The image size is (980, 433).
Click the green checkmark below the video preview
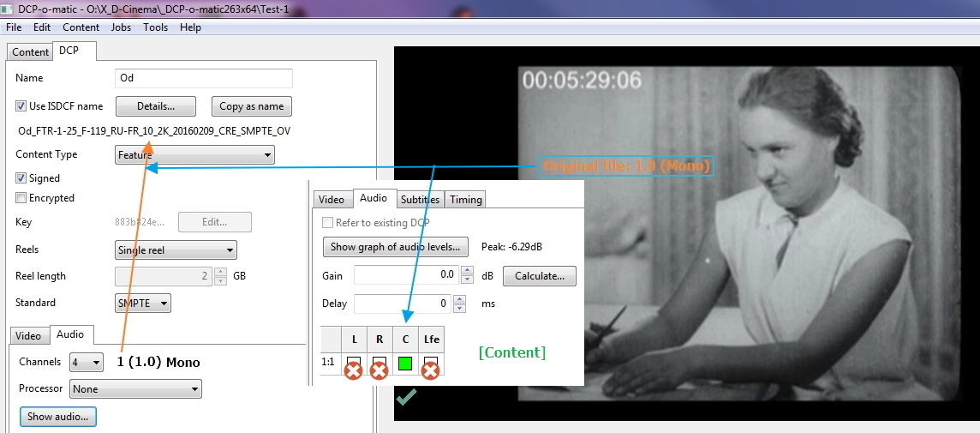click(406, 396)
